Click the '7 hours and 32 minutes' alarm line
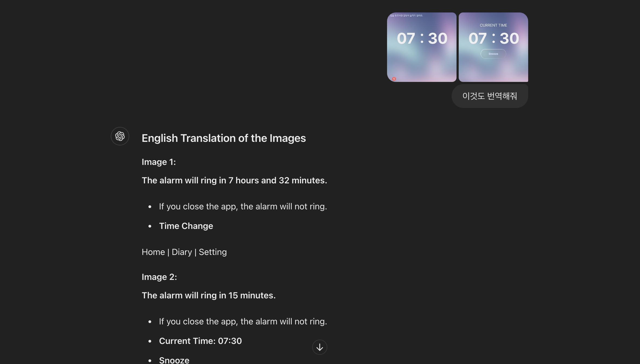 pyautogui.click(x=234, y=180)
